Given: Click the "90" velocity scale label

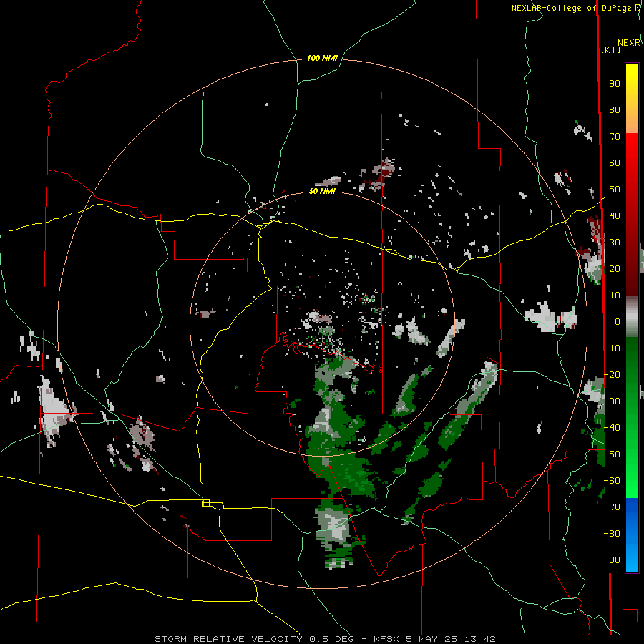Looking at the screenshot, I should [615, 84].
